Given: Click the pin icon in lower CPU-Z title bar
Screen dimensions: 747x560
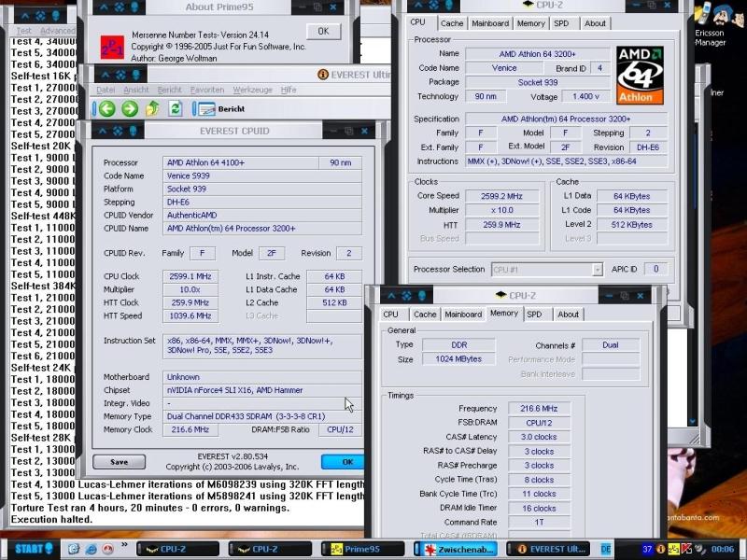Looking at the screenshot, I should 422,296.
